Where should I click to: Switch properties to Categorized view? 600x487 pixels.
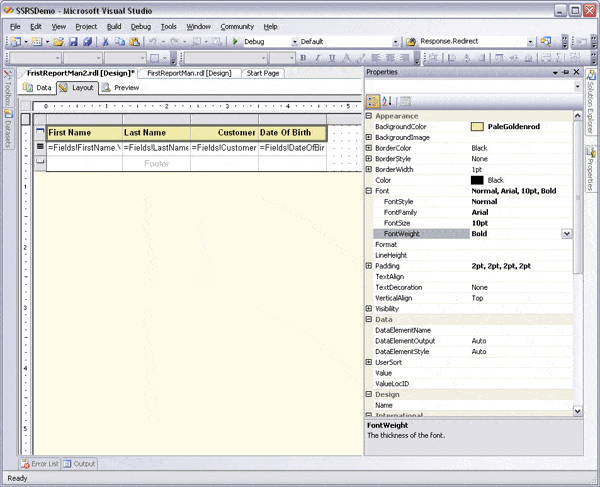pyautogui.click(x=373, y=101)
